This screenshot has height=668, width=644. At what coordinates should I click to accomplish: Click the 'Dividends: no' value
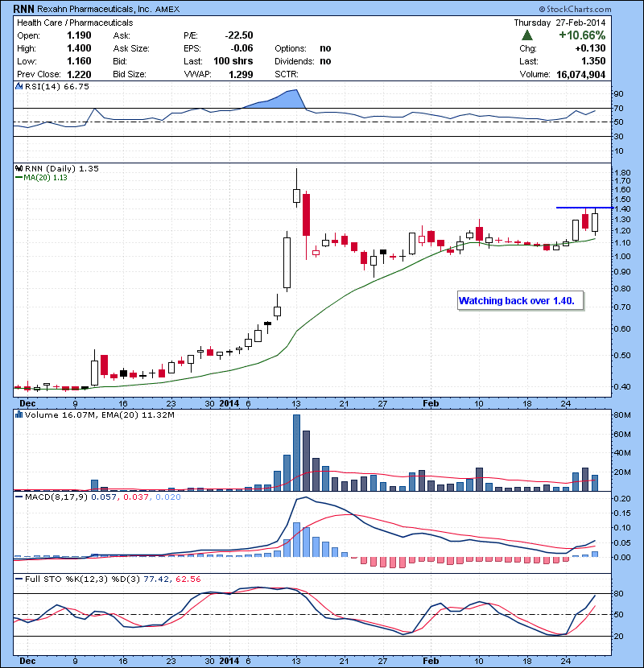pyautogui.click(x=325, y=61)
